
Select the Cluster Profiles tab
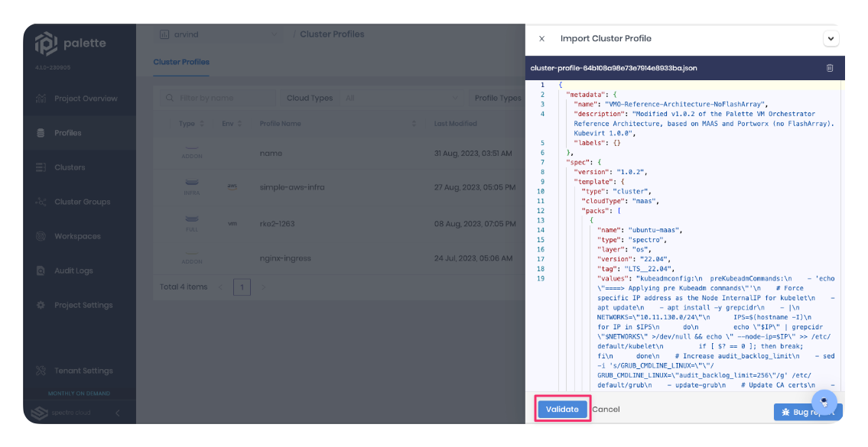[181, 62]
